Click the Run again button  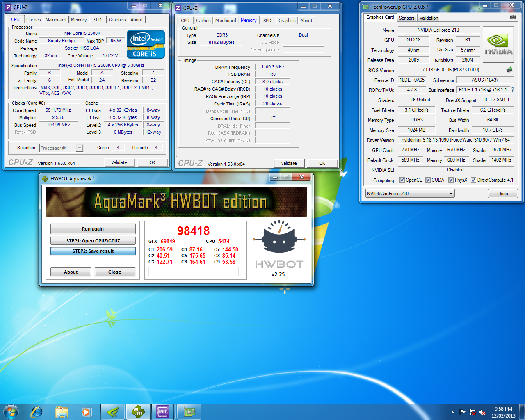tap(93, 229)
